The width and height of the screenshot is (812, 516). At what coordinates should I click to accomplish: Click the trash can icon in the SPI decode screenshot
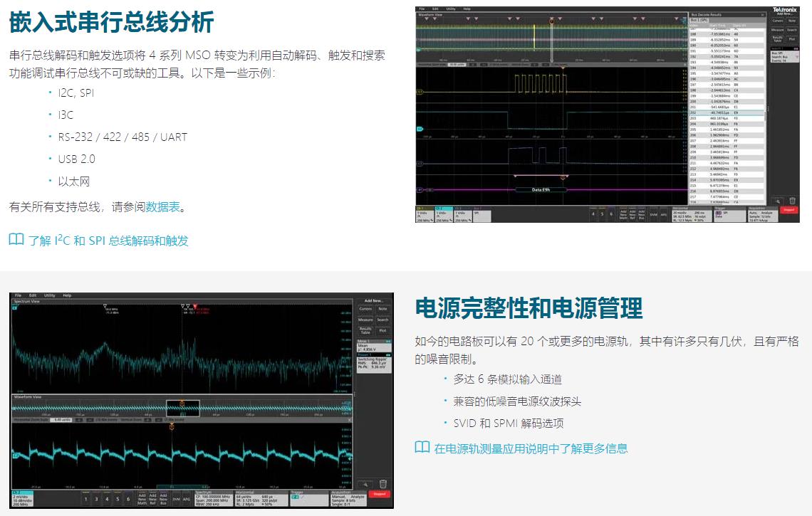point(792,201)
